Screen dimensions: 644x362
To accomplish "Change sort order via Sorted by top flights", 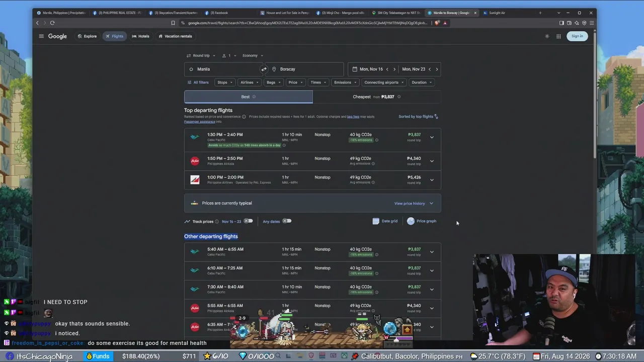I will [418, 117].
